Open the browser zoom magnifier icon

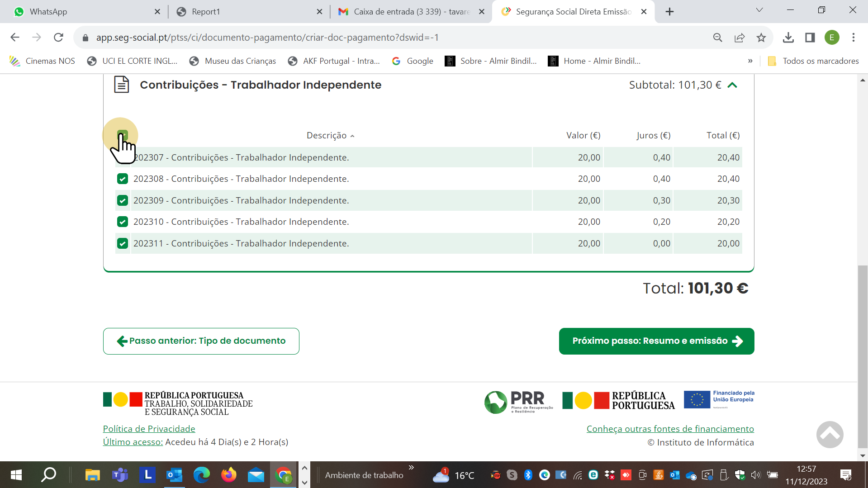pos(718,38)
